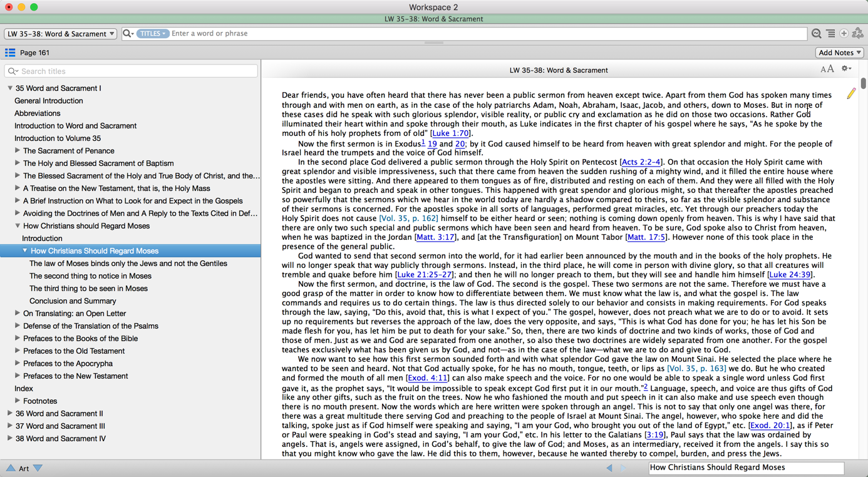Open the AA text size control
The width and height of the screenshot is (868, 477).
pyautogui.click(x=827, y=69)
